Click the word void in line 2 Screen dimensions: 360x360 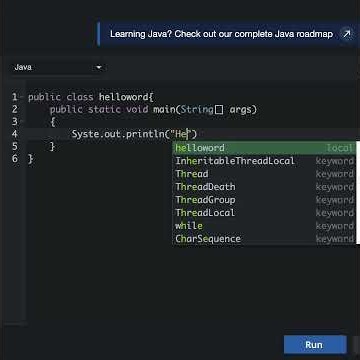tap(137, 109)
